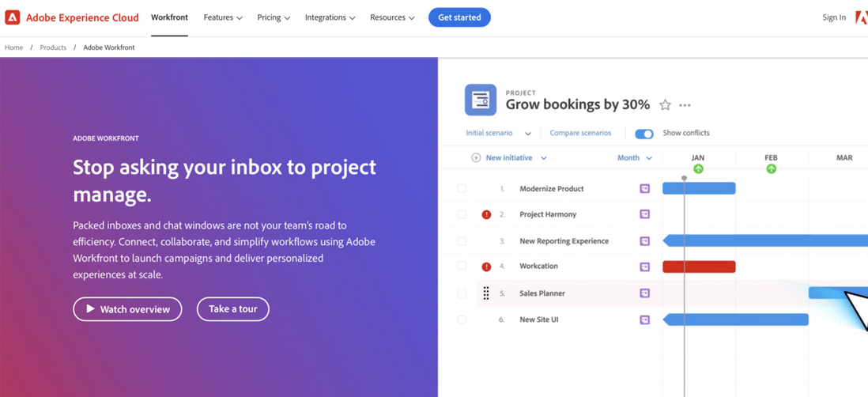Click the FEB month header
The height and width of the screenshot is (397, 868).
(x=771, y=158)
